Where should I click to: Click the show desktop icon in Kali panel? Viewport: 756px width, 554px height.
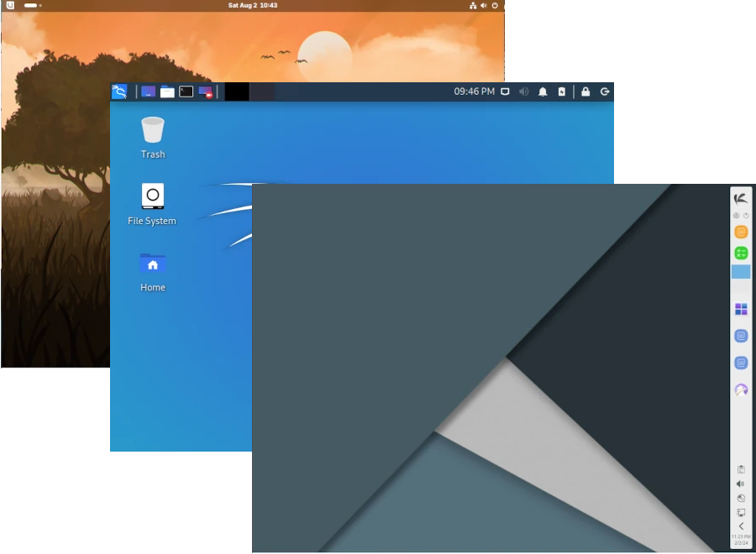coord(148,91)
